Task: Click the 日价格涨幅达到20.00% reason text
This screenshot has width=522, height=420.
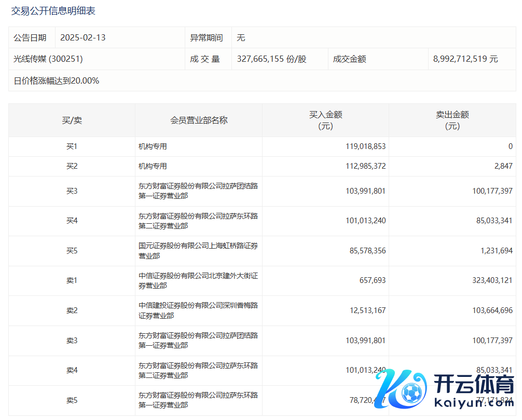Action: 57,81
